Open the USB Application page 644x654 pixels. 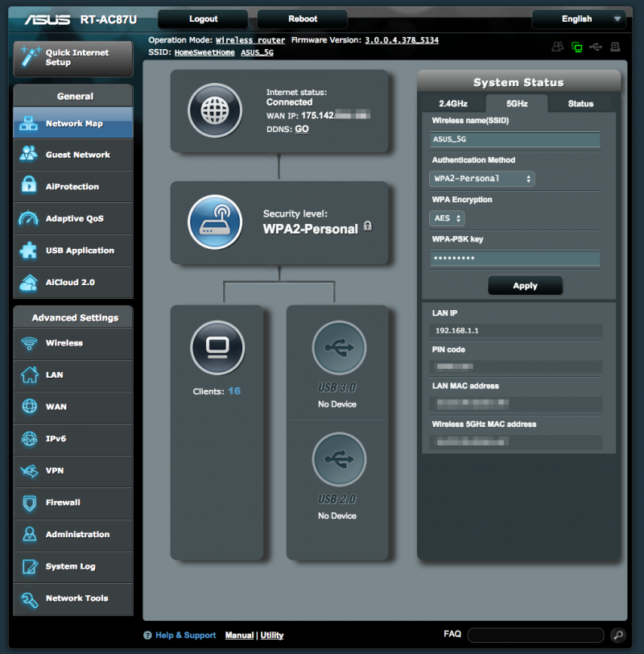point(72,250)
